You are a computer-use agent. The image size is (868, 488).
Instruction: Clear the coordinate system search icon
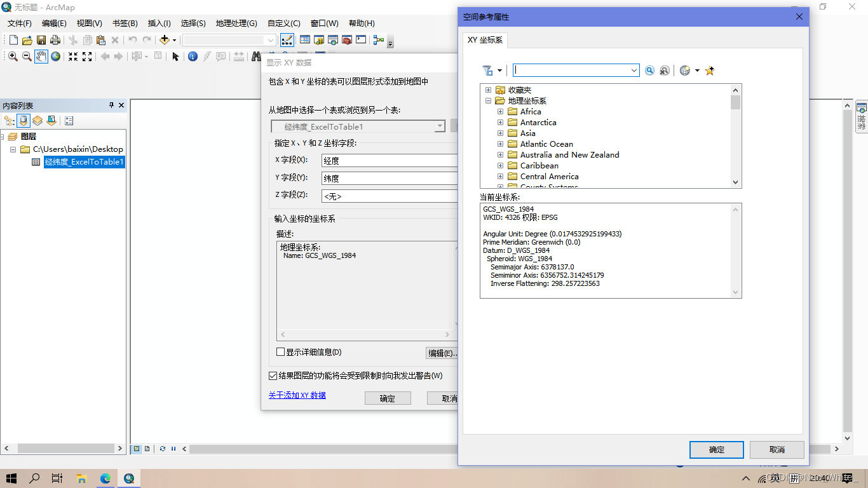tap(664, 71)
